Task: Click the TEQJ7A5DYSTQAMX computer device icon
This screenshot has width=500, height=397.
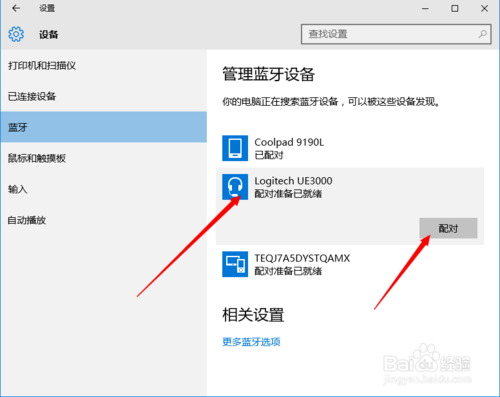Action: [235, 264]
